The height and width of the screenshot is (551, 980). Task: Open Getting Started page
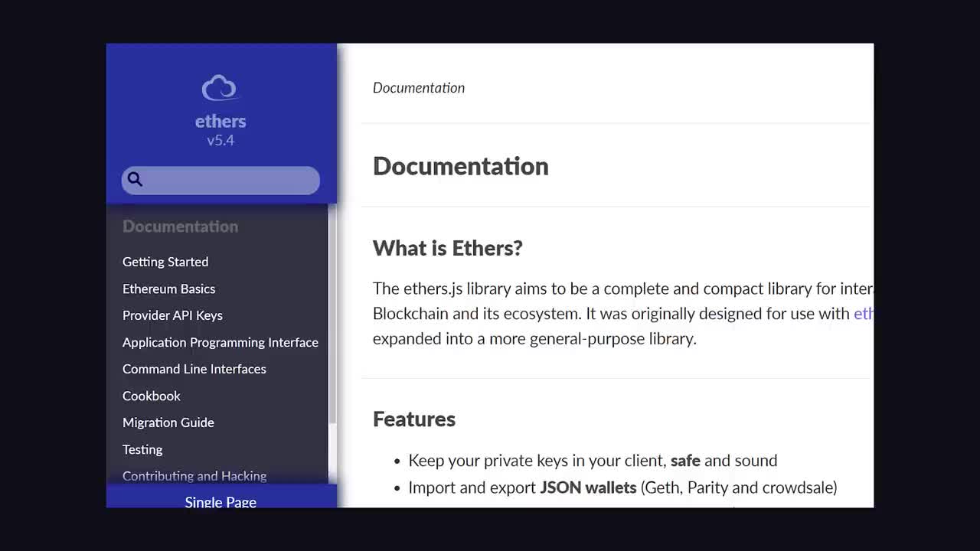(165, 262)
